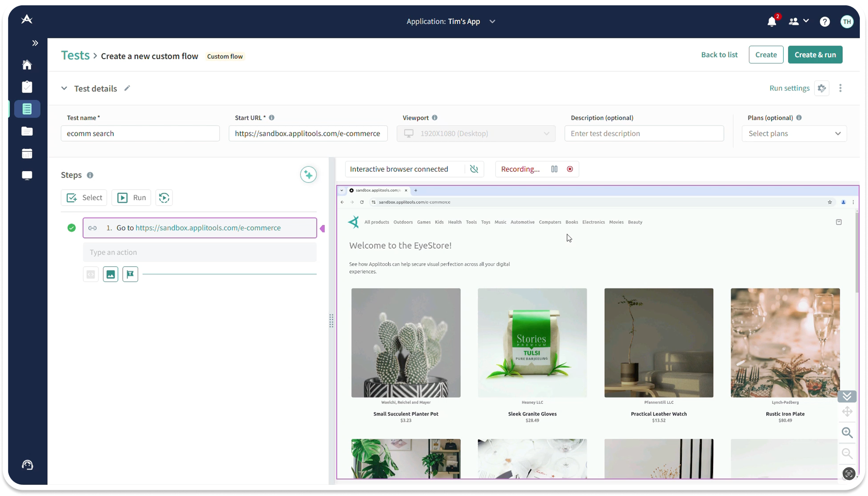Click the Run steps button
Image resolution: width=868 pixels, height=496 pixels.
131,198
